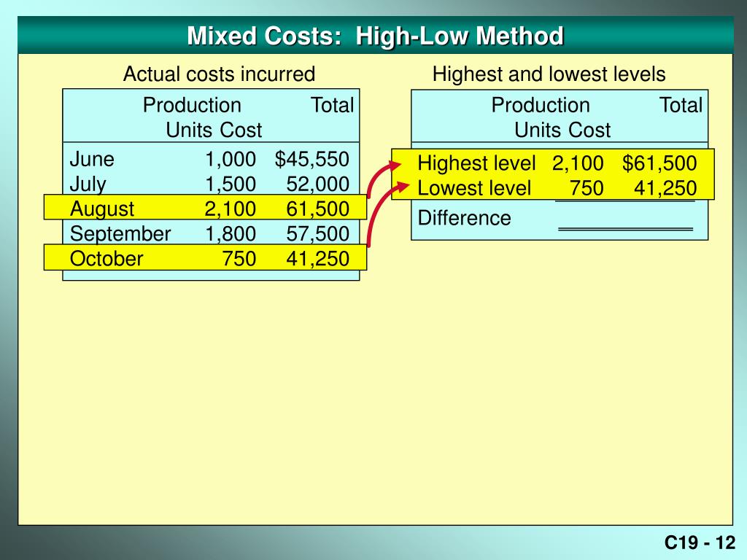Click October's production value '750' in left table
The image size is (747, 560).
(239, 259)
